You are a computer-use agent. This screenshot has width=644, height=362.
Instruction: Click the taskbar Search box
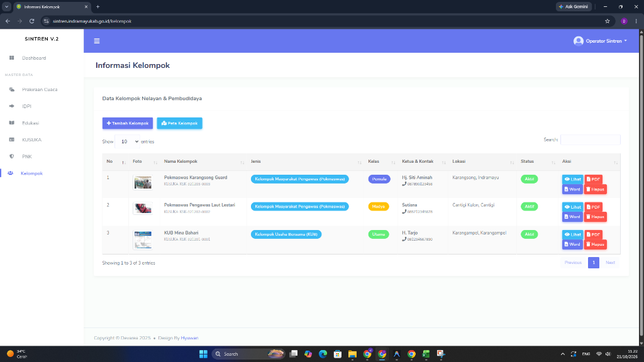pyautogui.click(x=248, y=354)
